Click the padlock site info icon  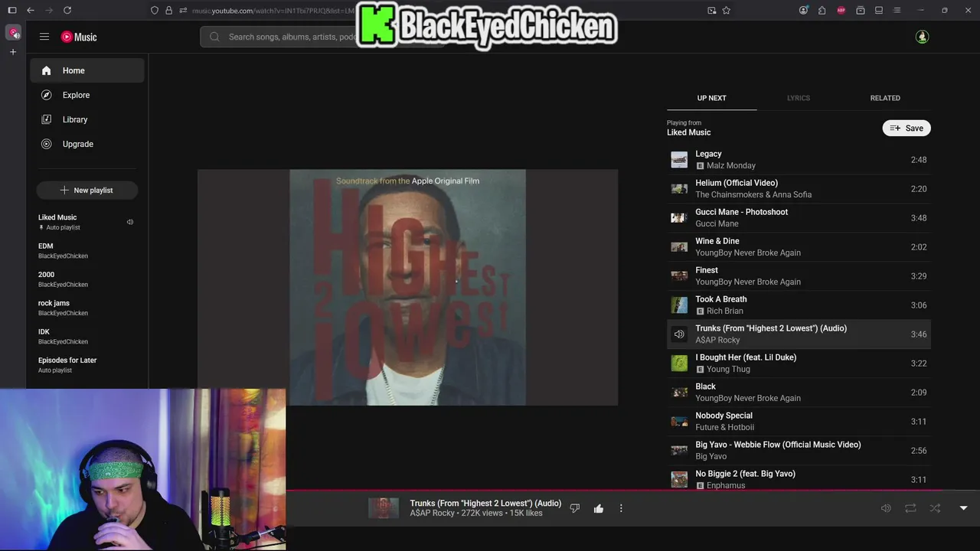tap(168, 10)
